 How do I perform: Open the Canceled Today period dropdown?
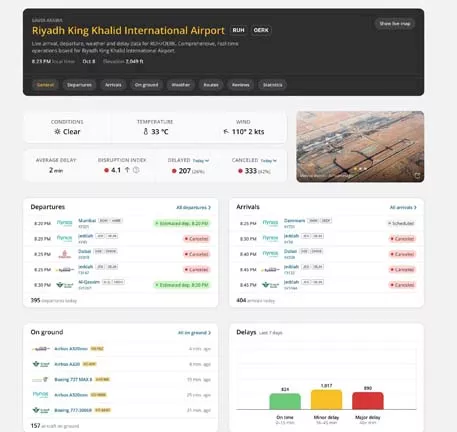point(269,161)
